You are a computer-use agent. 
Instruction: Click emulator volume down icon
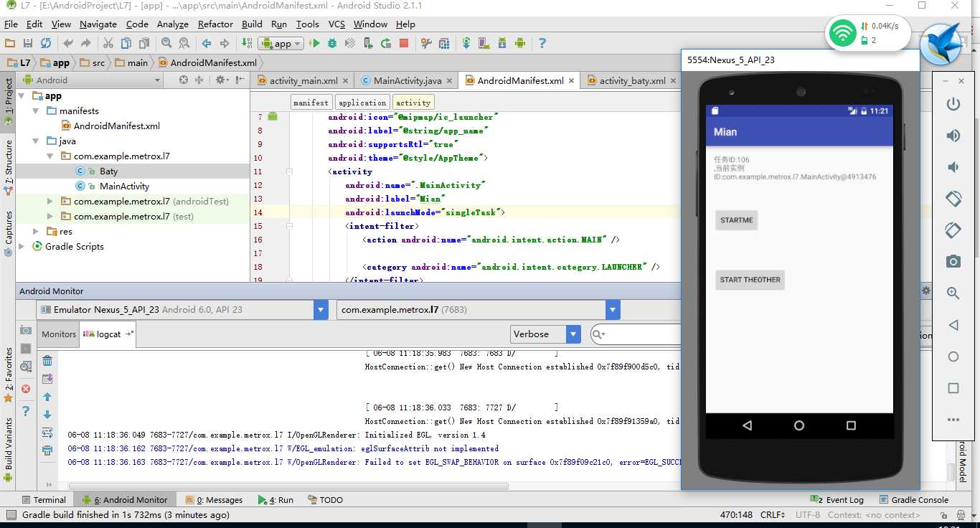pos(953,167)
